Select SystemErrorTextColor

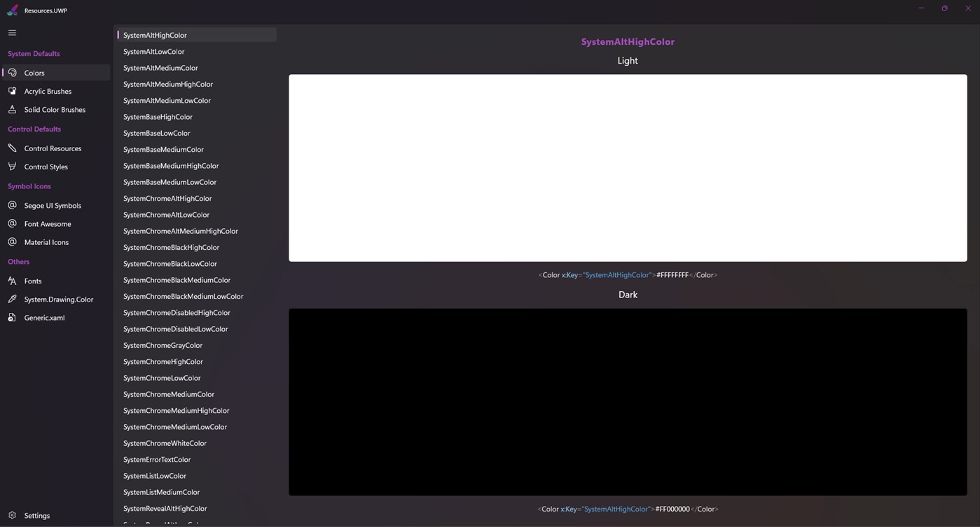coord(196,460)
